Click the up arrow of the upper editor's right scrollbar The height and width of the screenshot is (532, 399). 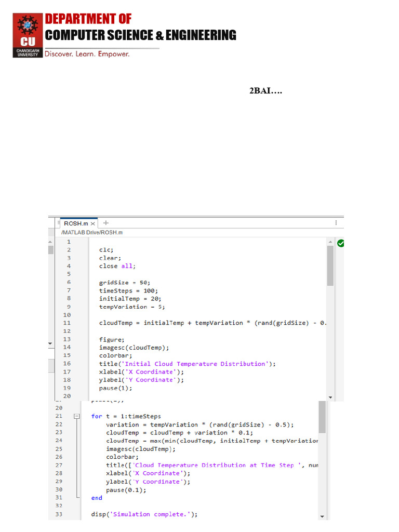pyautogui.click(x=330, y=242)
